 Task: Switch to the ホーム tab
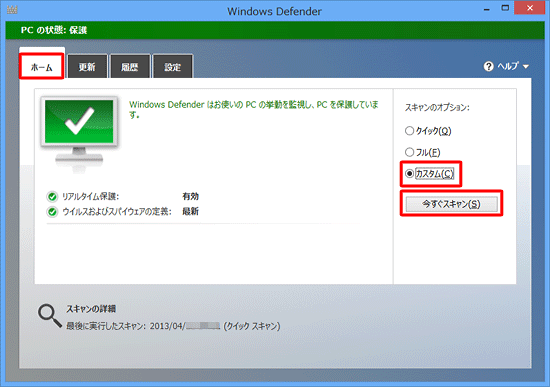[x=42, y=66]
